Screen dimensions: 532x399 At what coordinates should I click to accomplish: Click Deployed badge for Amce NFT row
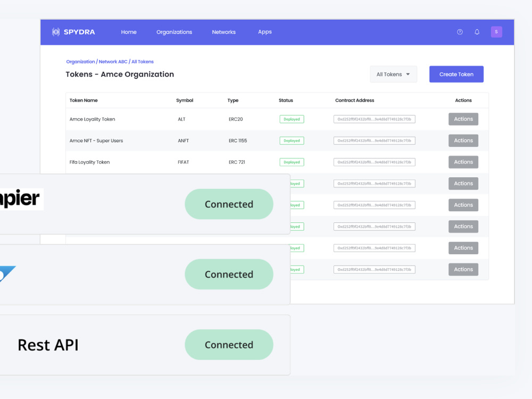pos(292,140)
